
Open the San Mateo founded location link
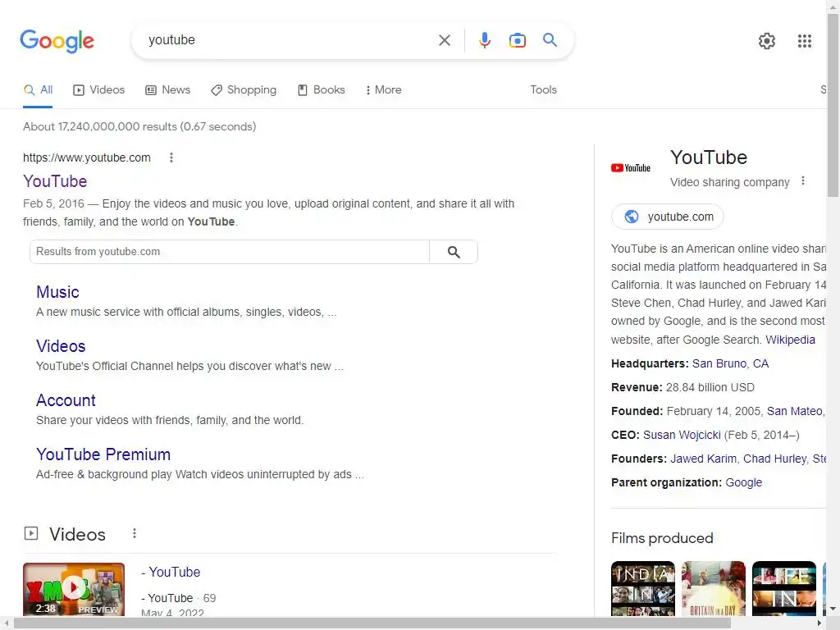796,412
